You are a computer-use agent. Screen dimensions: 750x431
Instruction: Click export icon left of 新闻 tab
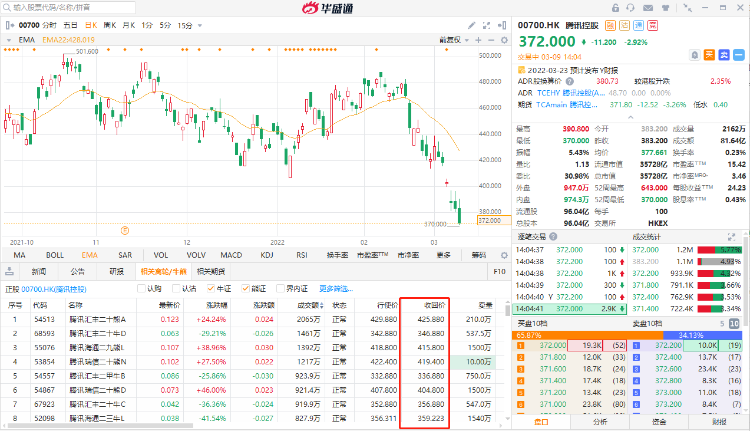tap(10, 271)
